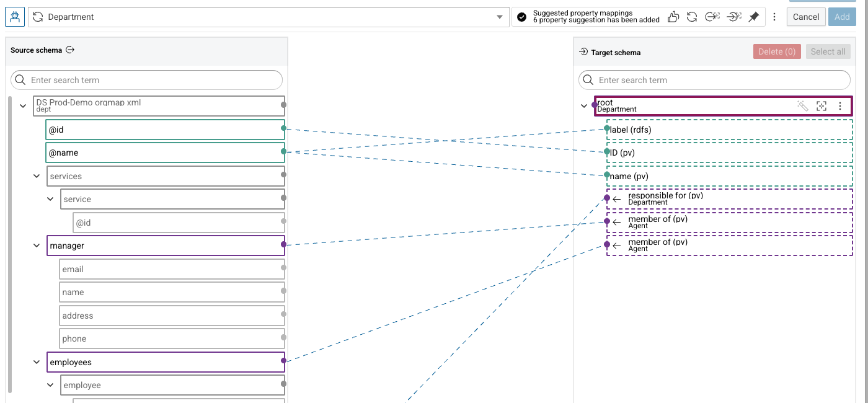Viewport: 868px width, 403px height.
Task: Select the label (rdfs) suggested mapping
Action: point(730,130)
